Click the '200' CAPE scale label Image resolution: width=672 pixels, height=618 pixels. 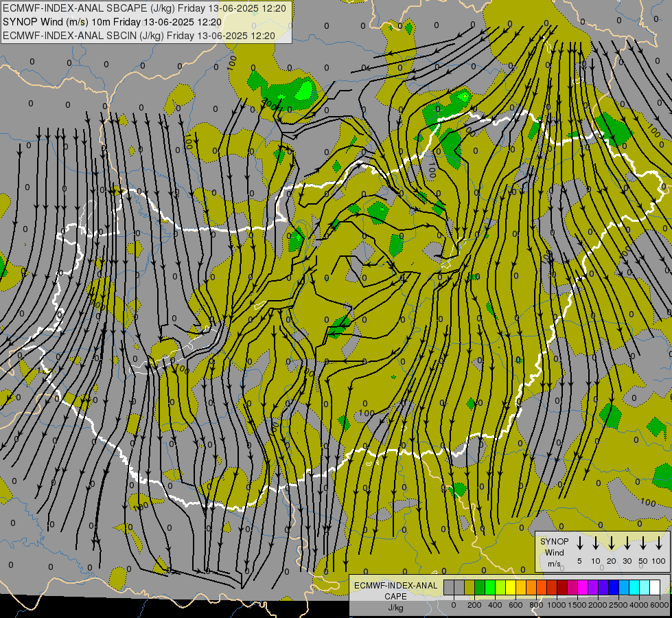pos(474,605)
